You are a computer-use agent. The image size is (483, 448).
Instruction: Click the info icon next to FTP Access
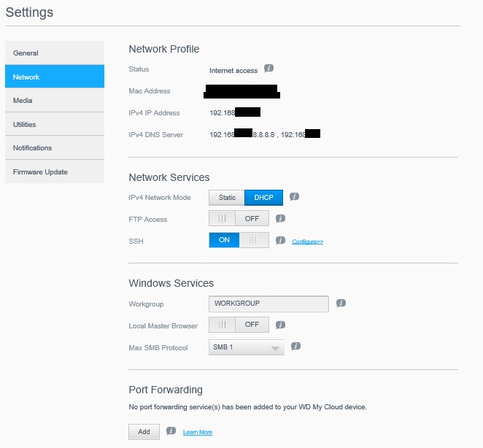[x=280, y=218]
